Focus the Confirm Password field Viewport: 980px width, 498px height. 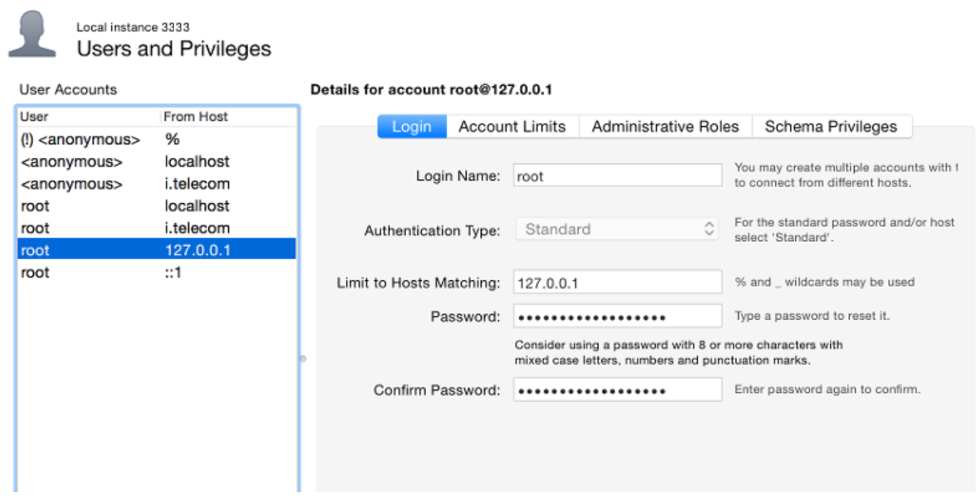coord(617,389)
